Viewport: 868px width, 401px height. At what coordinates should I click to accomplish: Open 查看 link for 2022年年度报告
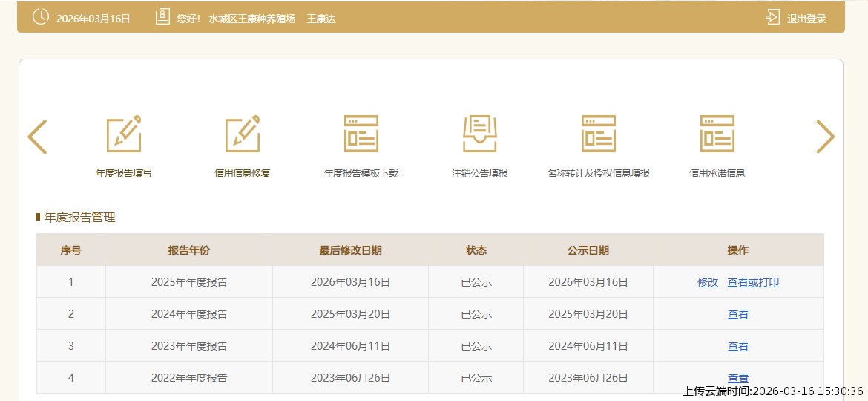tap(738, 378)
